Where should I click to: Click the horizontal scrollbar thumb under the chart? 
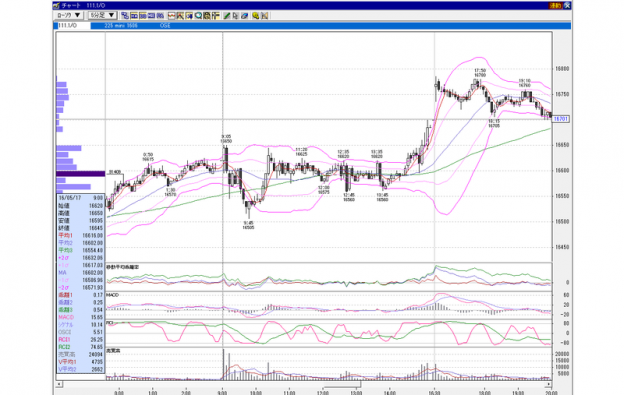coord(342,384)
